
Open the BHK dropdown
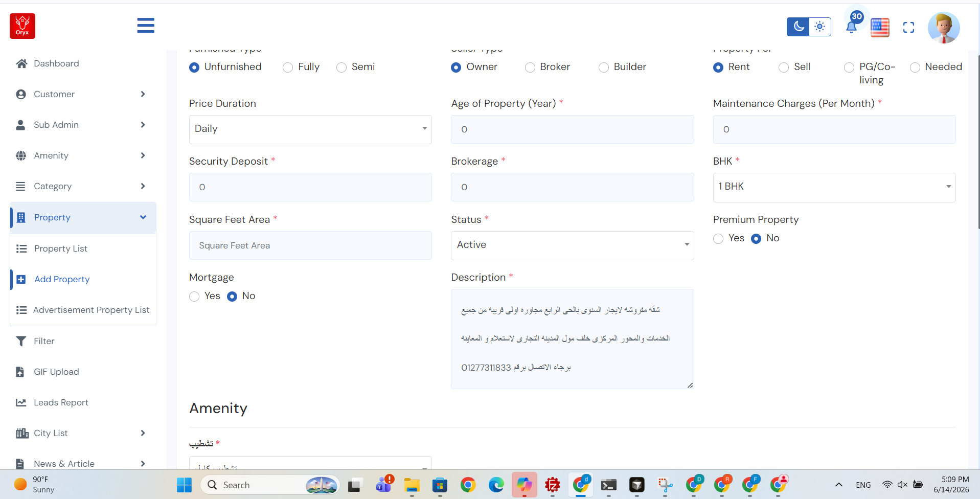pos(834,187)
